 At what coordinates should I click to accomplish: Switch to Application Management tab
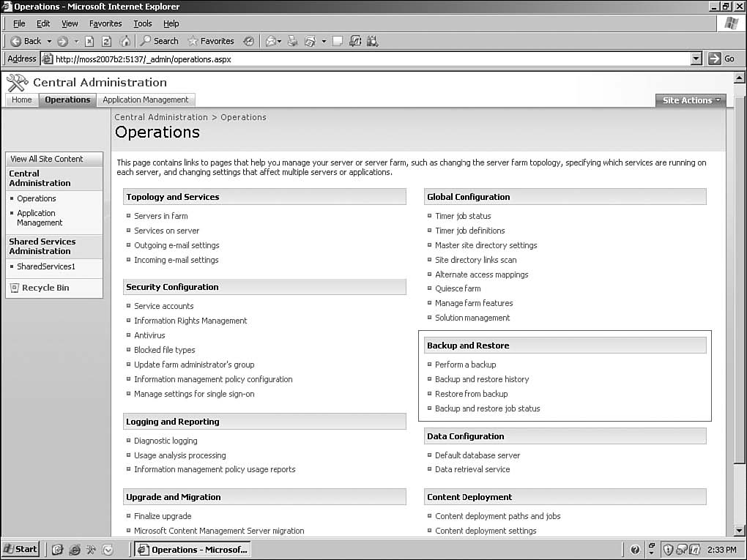coord(145,100)
